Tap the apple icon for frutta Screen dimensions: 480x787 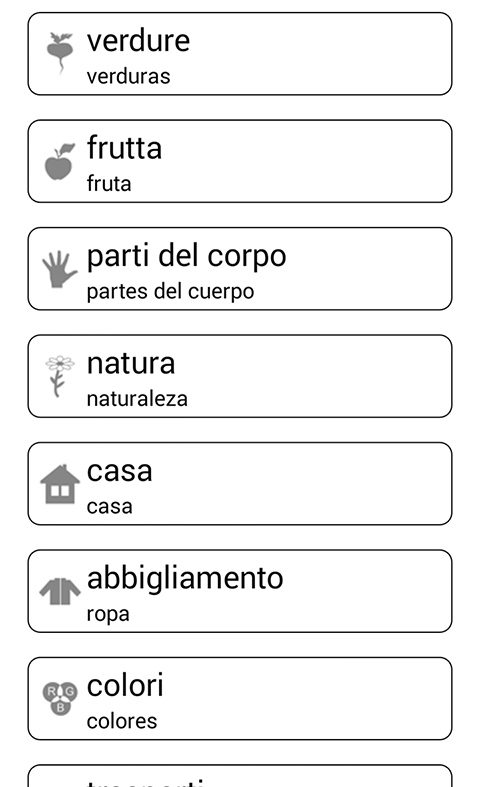tap(60, 161)
